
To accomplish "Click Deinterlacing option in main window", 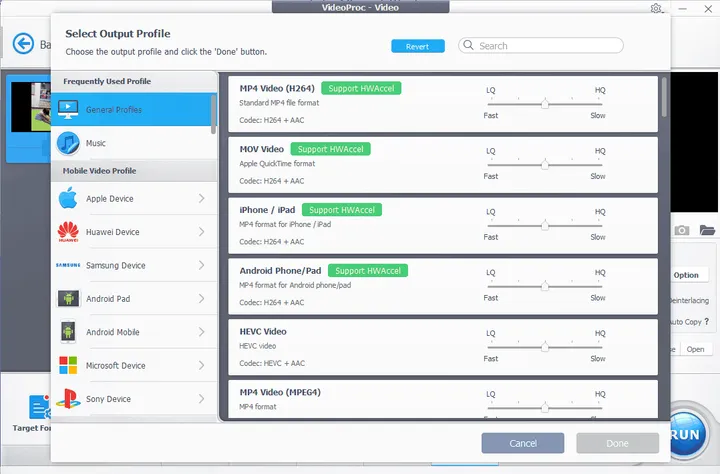I will (689, 300).
